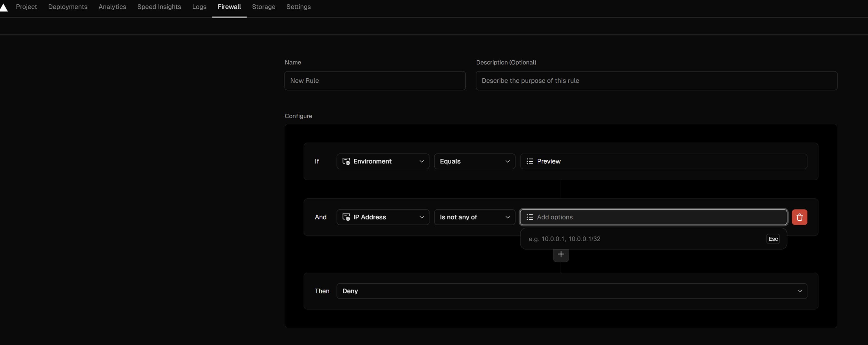The image size is (868, 345).
Task: Focus the rule Name input field
Action: point(375,80)
